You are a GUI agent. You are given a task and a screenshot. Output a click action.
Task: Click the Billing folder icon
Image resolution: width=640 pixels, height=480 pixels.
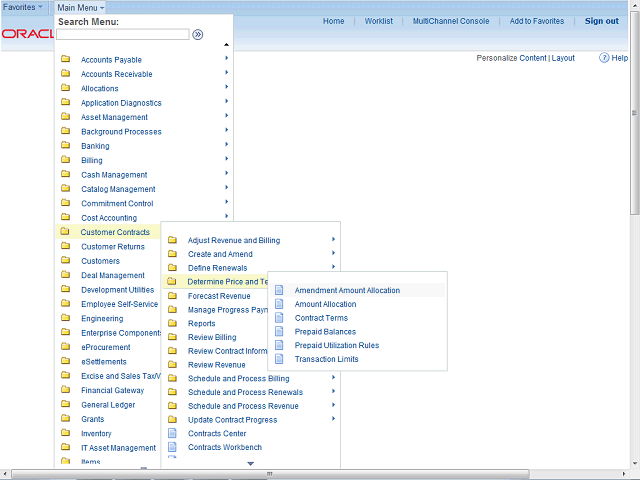click(x=65, y=160)
